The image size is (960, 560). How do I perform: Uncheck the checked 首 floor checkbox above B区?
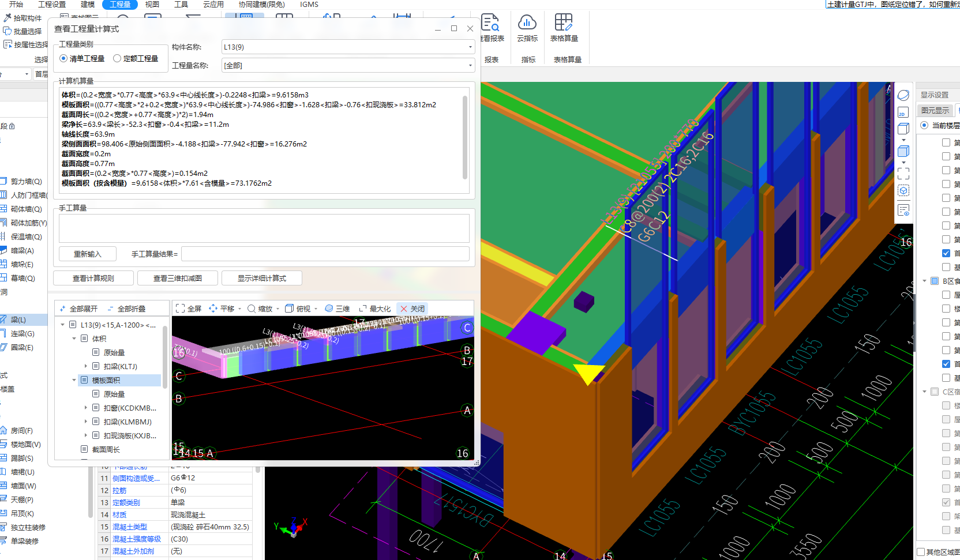click(x=946, y=253)
